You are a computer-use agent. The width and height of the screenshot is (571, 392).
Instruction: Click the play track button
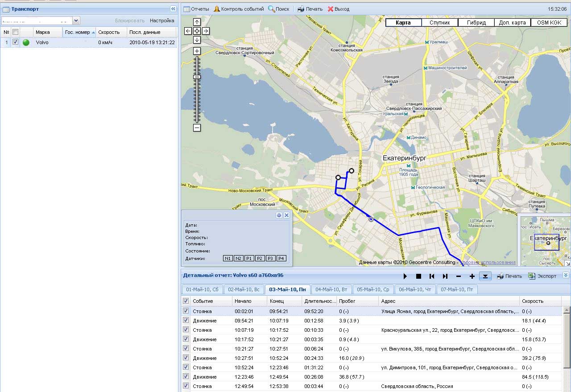point(405,276)
